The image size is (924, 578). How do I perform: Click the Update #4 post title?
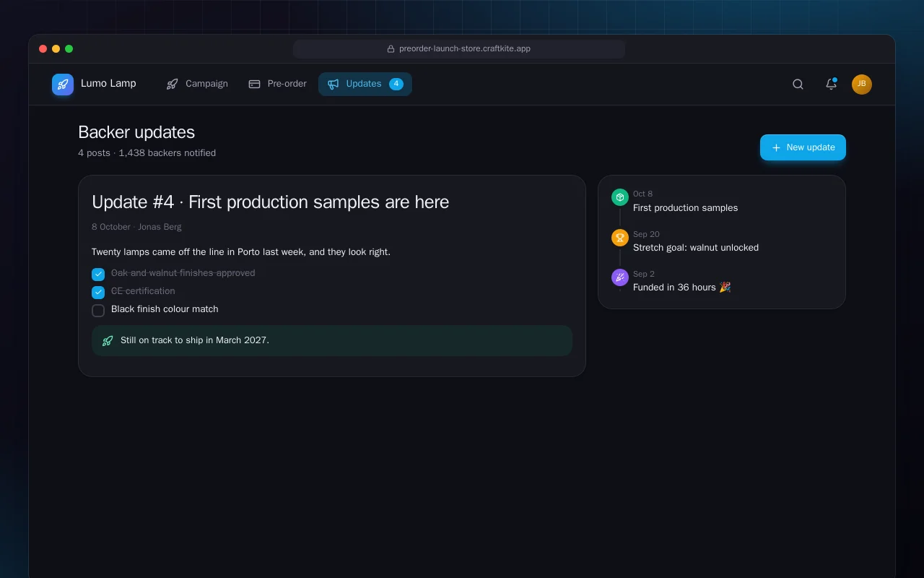point(271,202)
